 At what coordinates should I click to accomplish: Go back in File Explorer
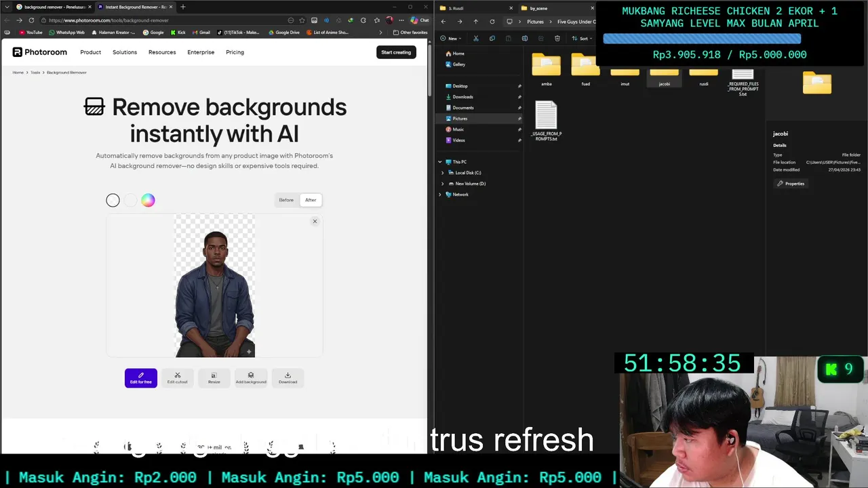pos(443,22)
